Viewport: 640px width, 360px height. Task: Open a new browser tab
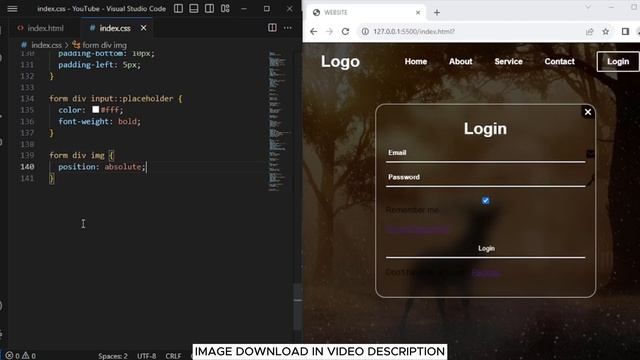(x=437, y=13)
